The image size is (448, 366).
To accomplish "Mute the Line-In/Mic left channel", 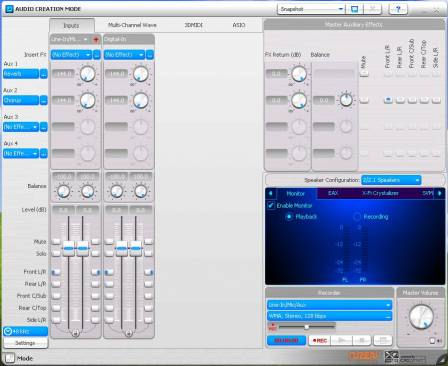I will 56,241.
